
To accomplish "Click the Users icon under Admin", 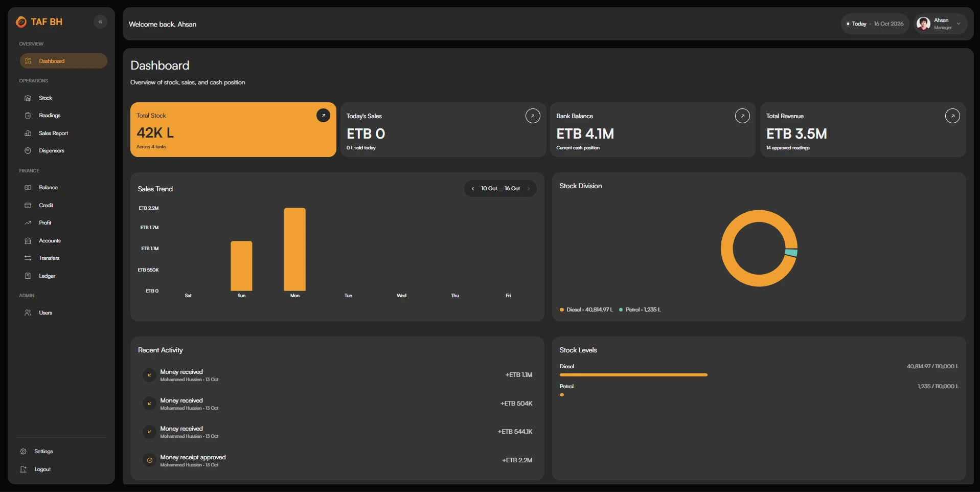I will pos(28,313).
